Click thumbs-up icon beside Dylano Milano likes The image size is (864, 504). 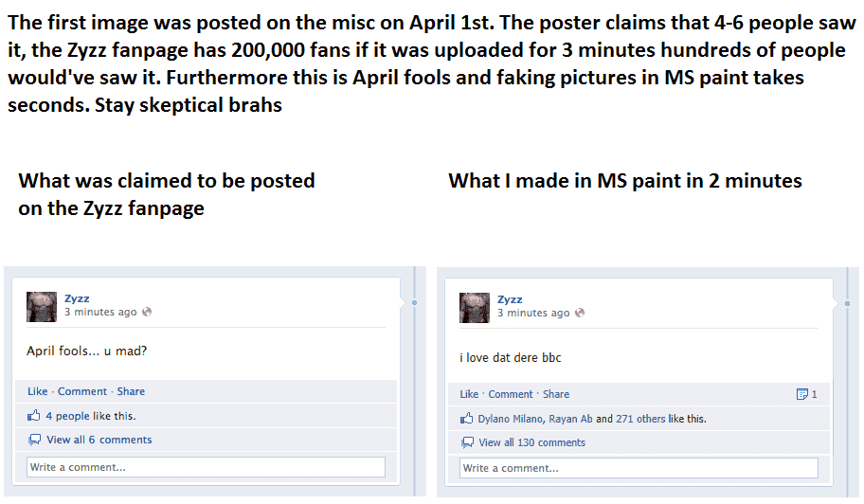click(467, 419)
